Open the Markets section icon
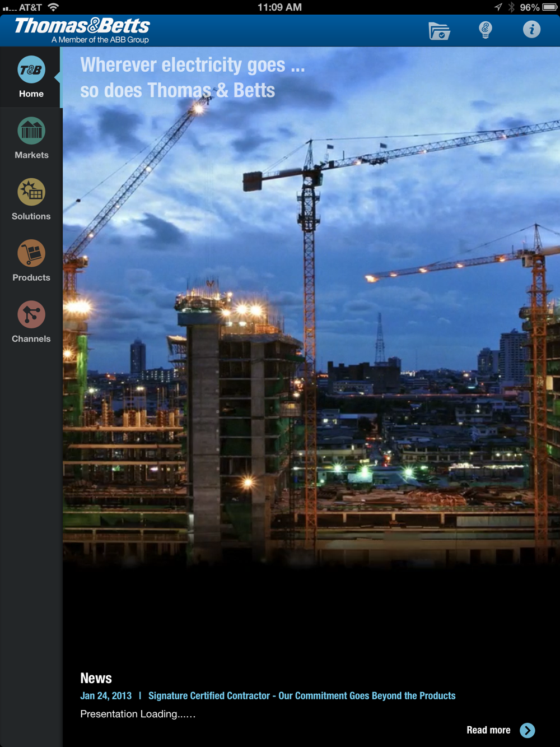Viewport: 560px width, 747px height. [x=31, y=131]
